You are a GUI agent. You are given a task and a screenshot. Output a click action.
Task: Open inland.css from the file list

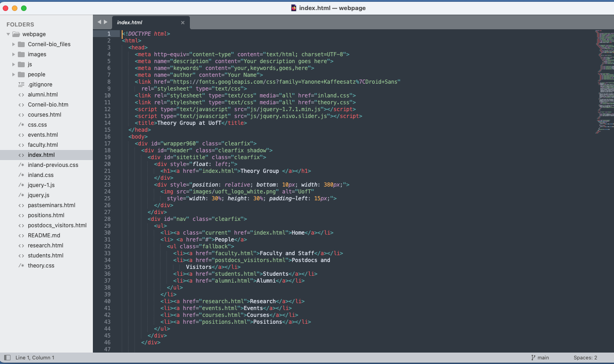coord(41,175)
